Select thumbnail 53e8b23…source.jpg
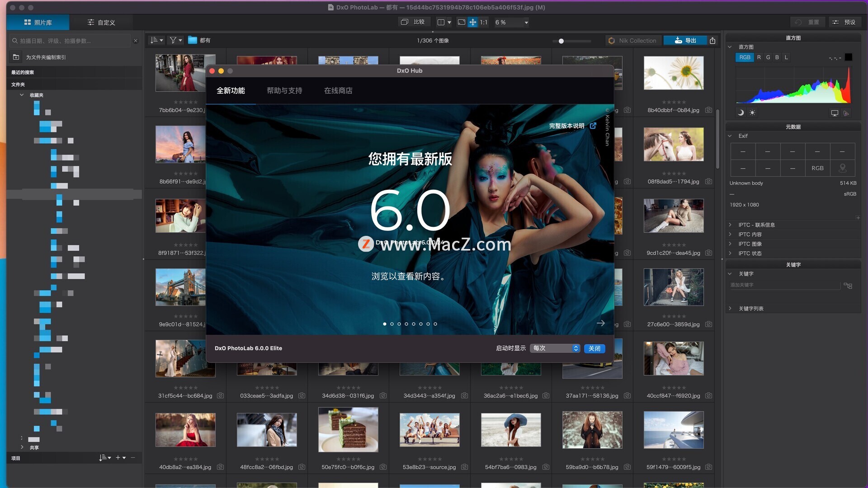 (x=429, y=430)
